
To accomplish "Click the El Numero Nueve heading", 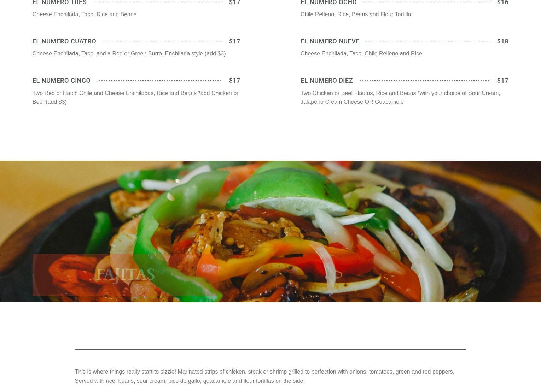I will coord(330,41).
